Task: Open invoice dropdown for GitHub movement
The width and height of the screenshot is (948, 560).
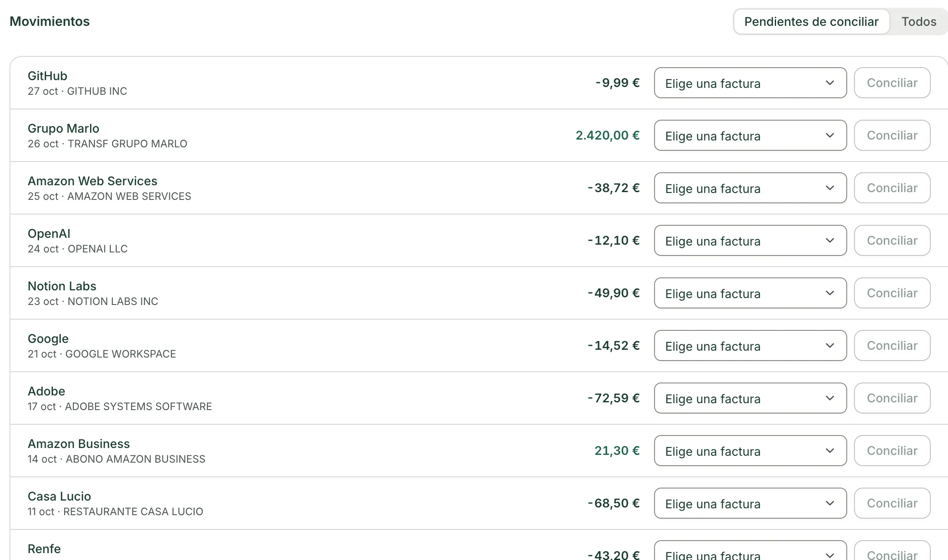Action: pos(750,83)
